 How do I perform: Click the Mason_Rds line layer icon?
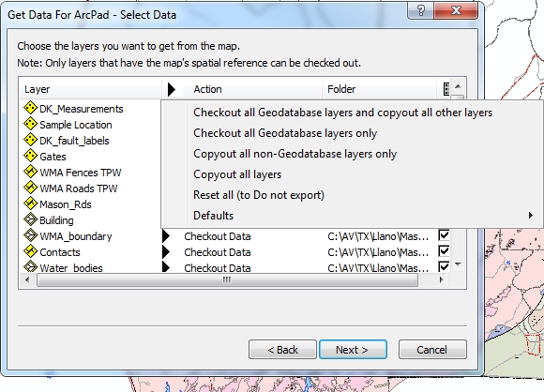[x=31, y=204]
